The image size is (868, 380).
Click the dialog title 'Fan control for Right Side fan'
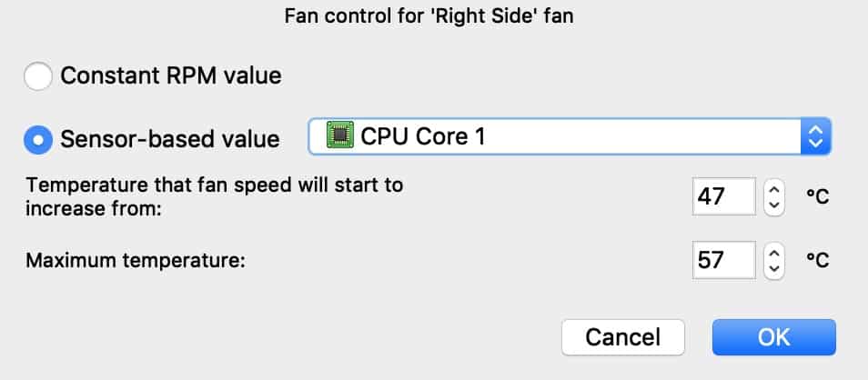coord(429,16)
